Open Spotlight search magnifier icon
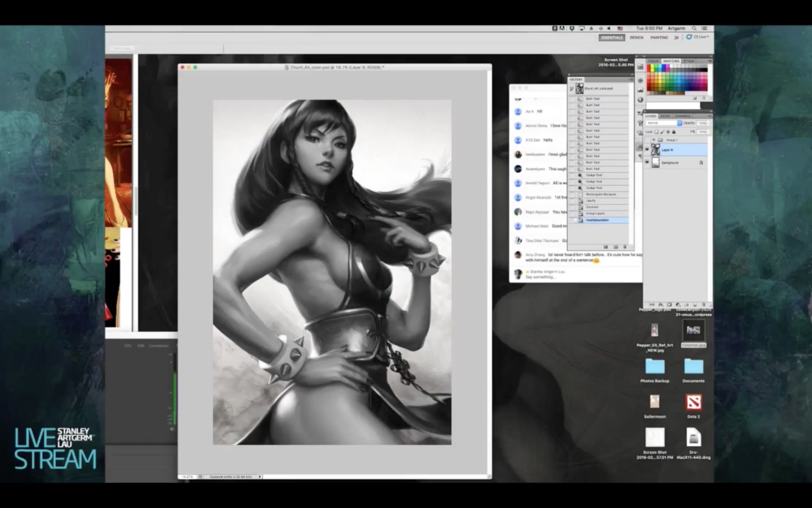Image resolution: width=812 pixels, height=508 pixels. (694, 28)
